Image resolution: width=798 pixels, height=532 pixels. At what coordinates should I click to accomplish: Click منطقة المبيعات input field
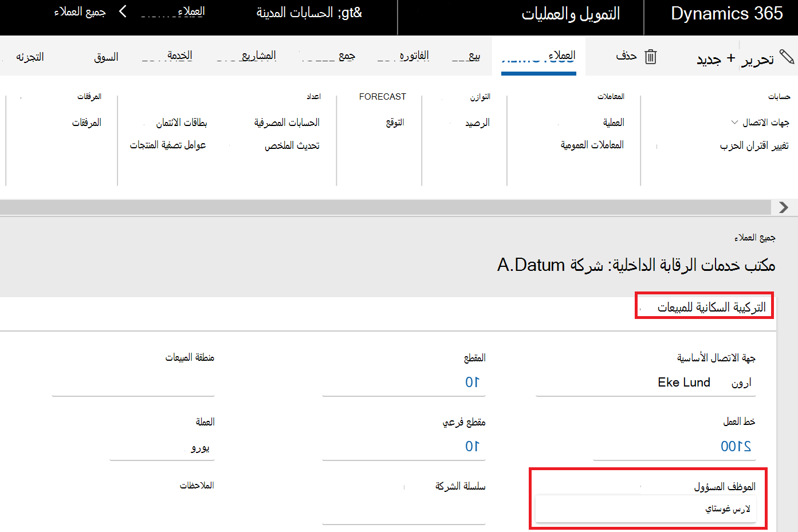click(133, 383)
